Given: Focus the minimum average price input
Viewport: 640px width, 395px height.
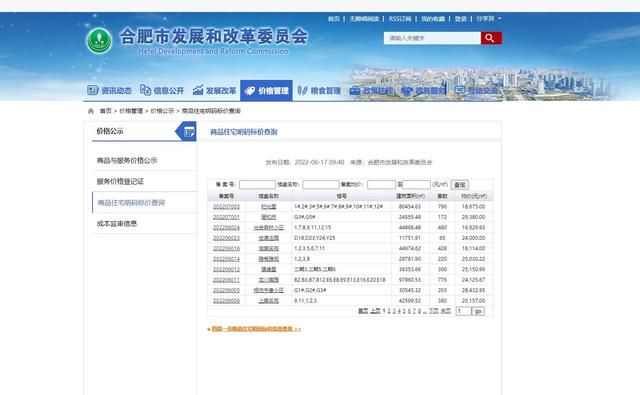Looking at the screenshot, I should pos(381,185).
